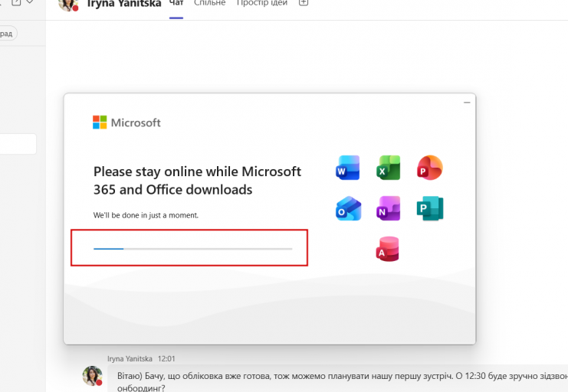The height and width of the screenshot is (392, 568).
Task: Click the Excel icon in installer
Action: 389,168
